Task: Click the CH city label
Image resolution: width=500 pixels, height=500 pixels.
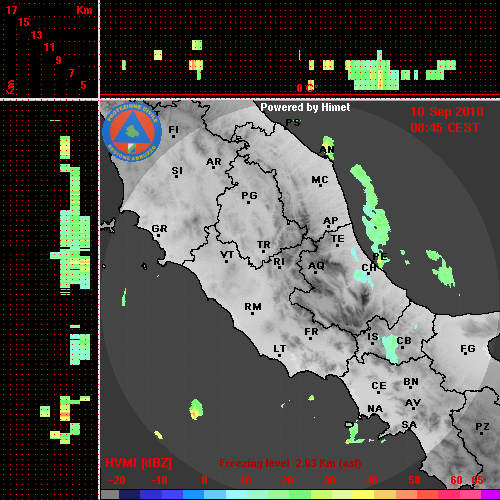Action: [x=369, y=267]
